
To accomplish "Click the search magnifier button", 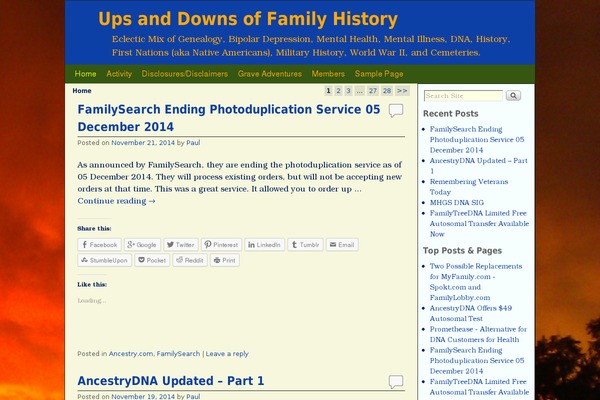I will tap(513, 95).
